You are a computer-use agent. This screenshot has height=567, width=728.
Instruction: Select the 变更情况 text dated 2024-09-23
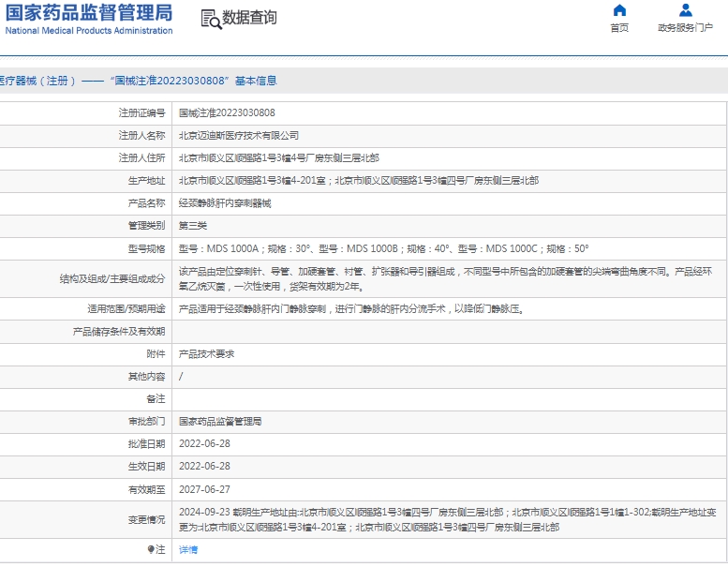coord(448,519)
